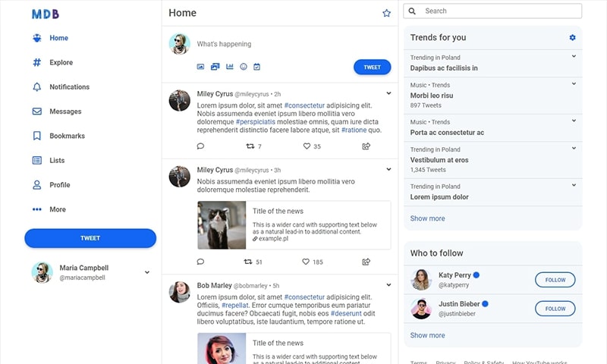
Task: Expand the Maria Campbell account menu
Action: [x=147, y=272]
